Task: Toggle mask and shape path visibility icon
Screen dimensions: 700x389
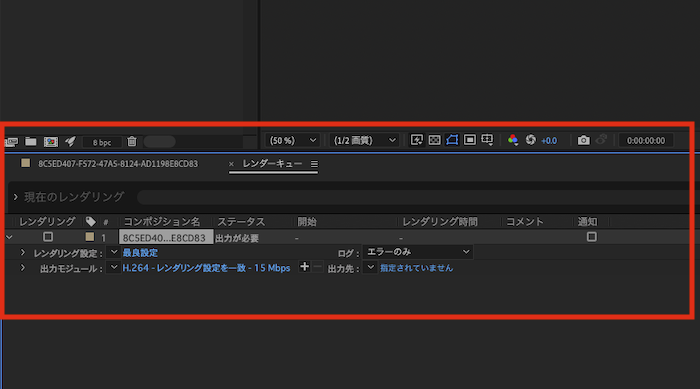Action: point(452,140)
